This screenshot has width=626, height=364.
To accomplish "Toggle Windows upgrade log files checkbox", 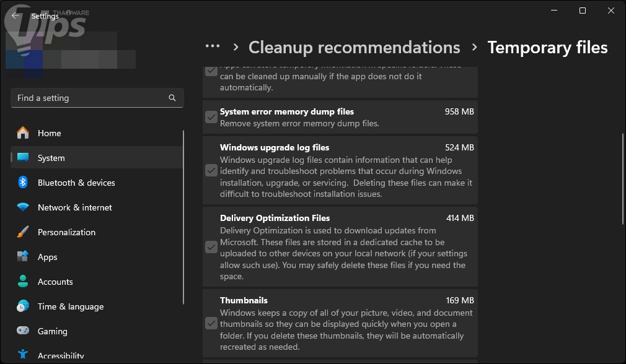I will (211, 170).
